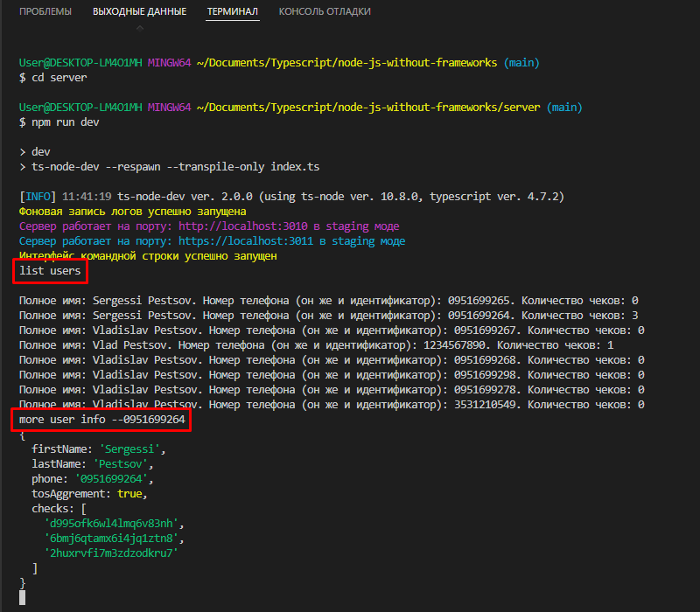700x612 pixels.
Task: Click check id '2huxrvfi7m3zdzodkru7'
Action: [111, 553]
